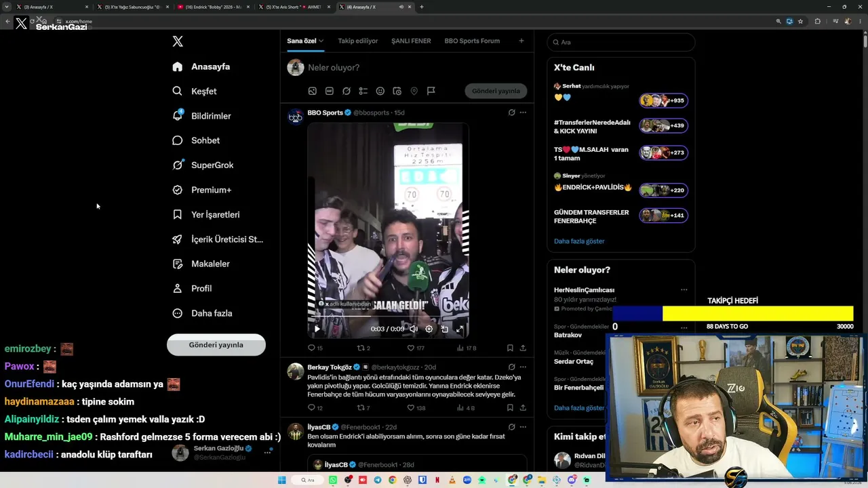Image resolution: width=868 pixels, height=488 pixels.
Task: Open Premium+ page
Action: [201, 190]
